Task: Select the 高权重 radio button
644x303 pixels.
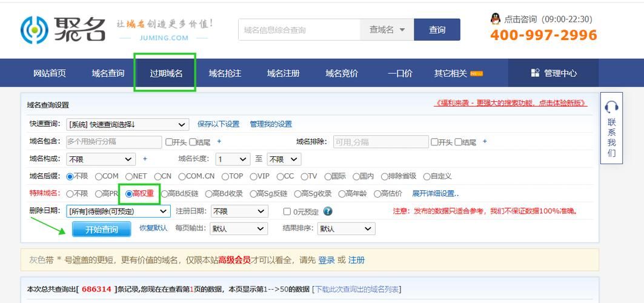Action: [x=129, y=194]
